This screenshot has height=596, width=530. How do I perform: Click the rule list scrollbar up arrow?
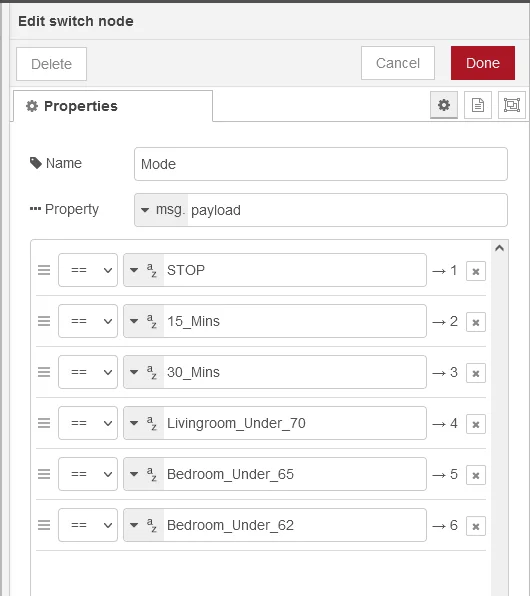[499, 248]
